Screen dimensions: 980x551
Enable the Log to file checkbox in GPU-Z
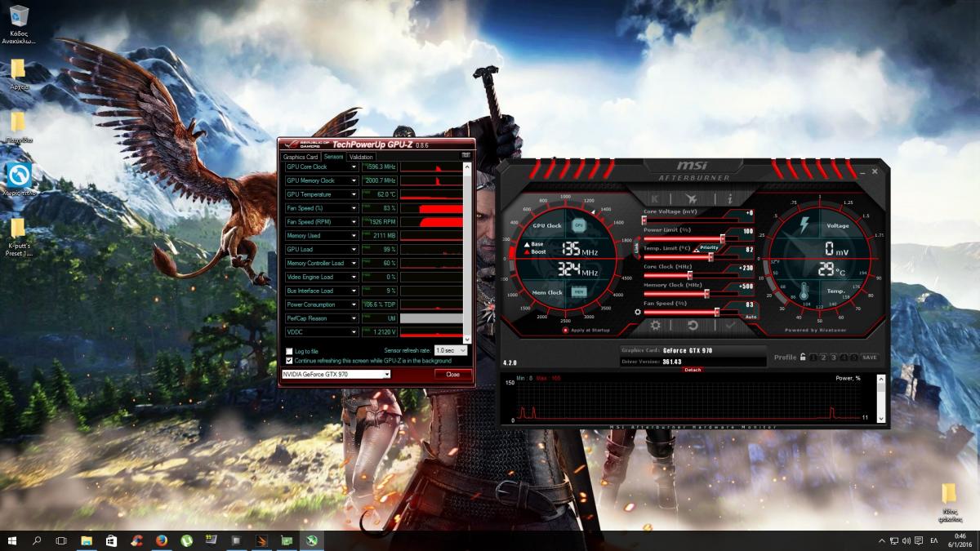tap(289, 351)
